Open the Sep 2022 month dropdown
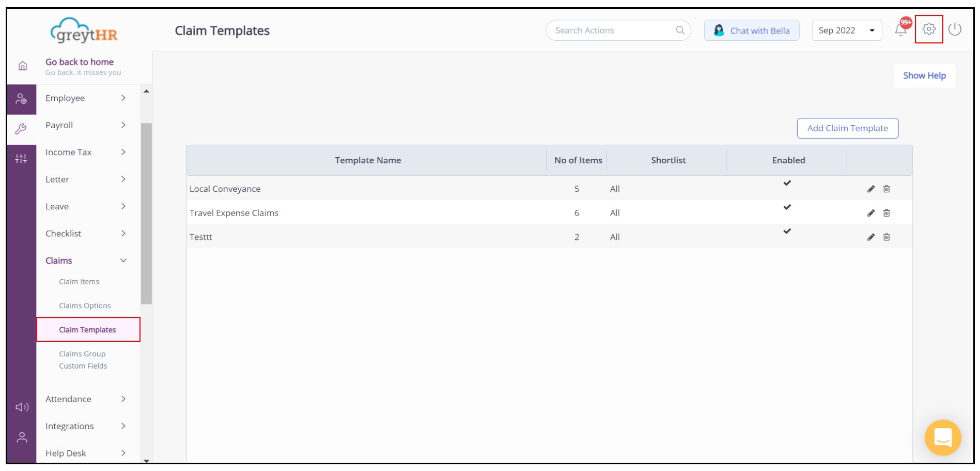The height and width of the screenshot is (471, 980). (x=846, y=30)
